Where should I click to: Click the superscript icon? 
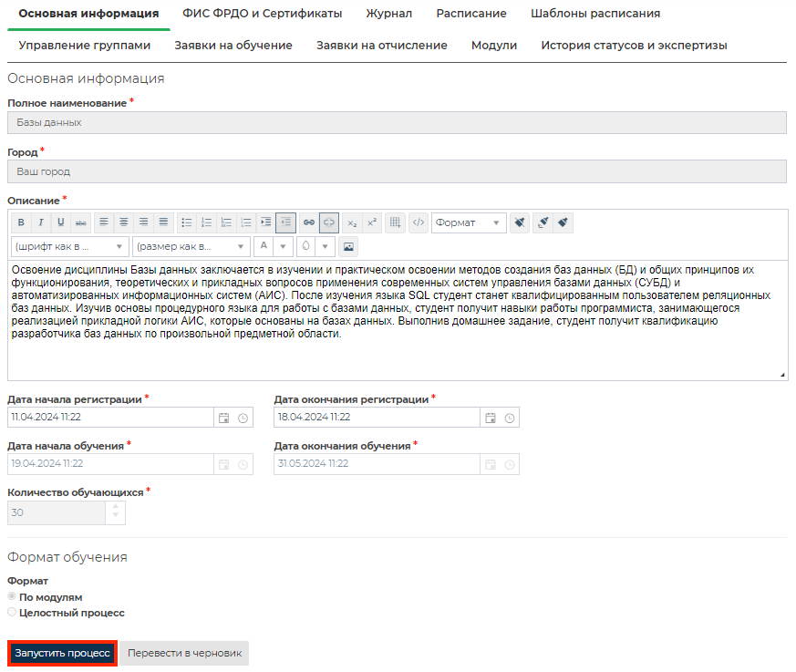click(x=371, y=222)
